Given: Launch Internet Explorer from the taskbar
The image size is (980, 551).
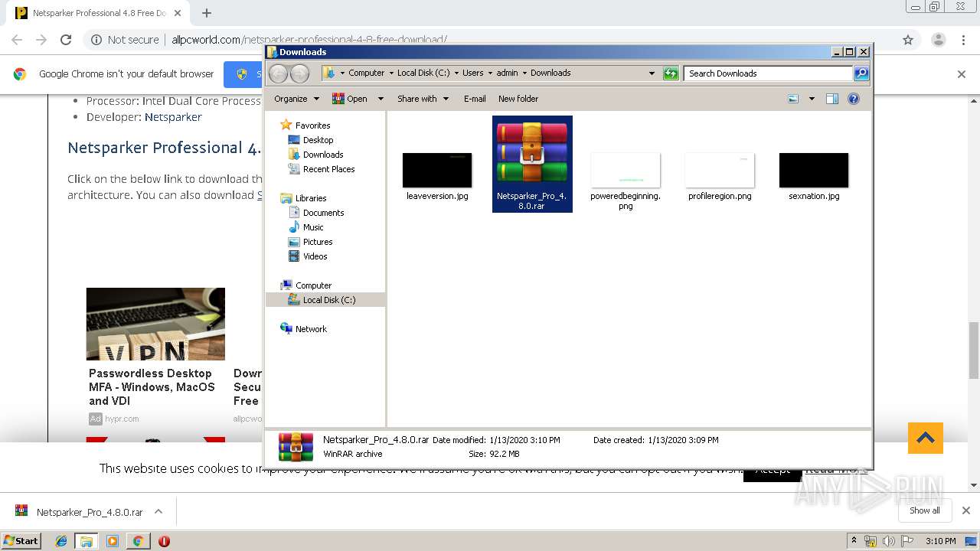Looking at the screenshot, I should point(61,541).
